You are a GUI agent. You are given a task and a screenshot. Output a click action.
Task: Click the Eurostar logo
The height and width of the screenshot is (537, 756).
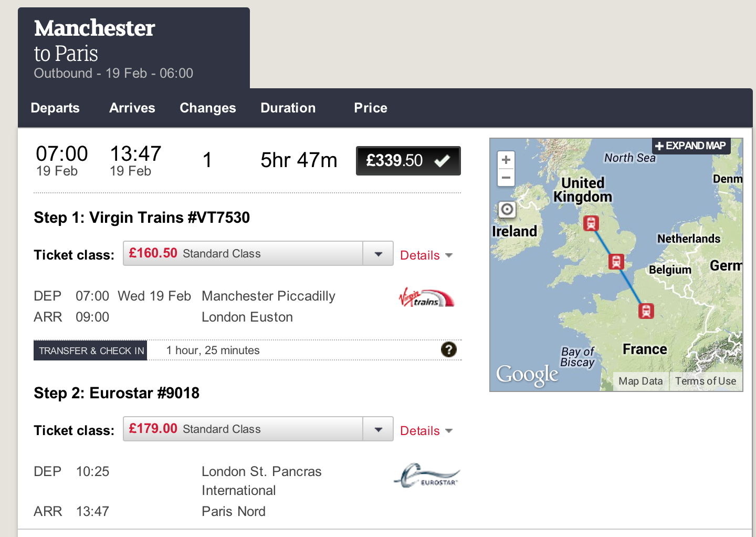pyautogui.click(x=427, y=476)
